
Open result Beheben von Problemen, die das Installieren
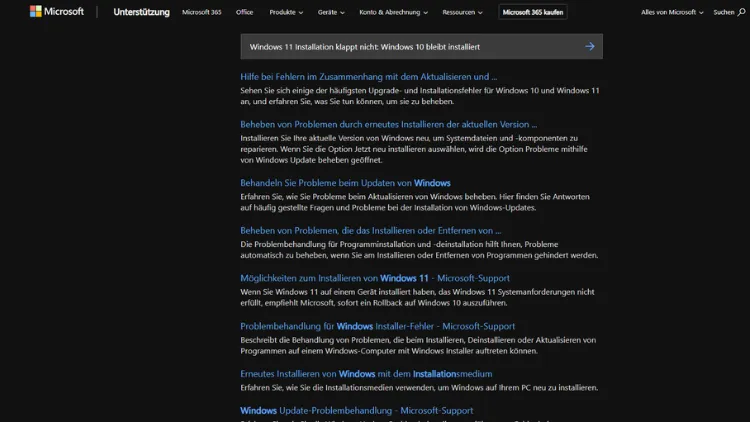coord(371,231)
